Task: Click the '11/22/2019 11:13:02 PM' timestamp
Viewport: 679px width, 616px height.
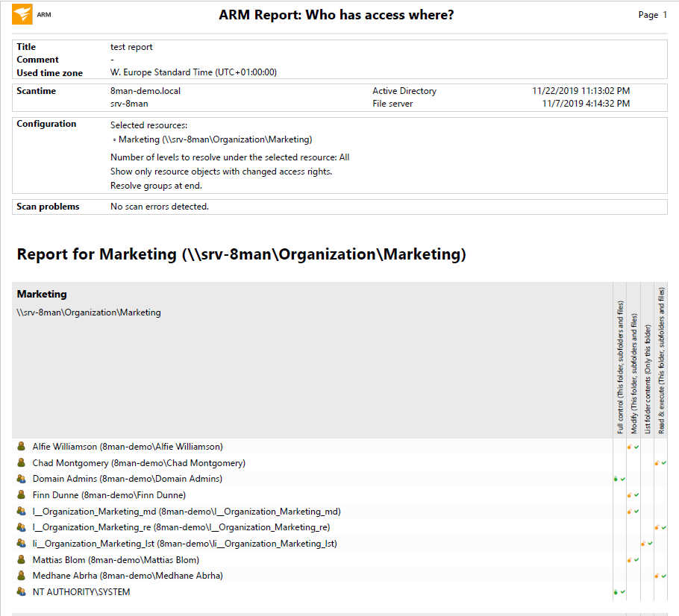Action: coord(581,91)
